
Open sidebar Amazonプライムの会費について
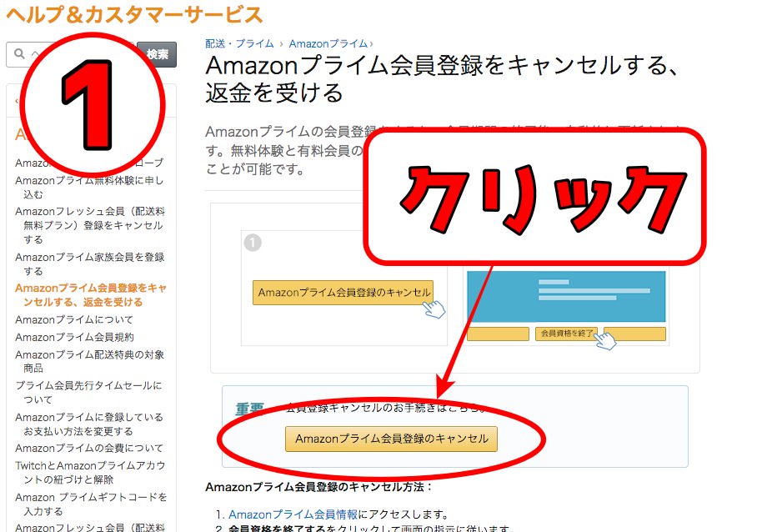coord(89,449)
